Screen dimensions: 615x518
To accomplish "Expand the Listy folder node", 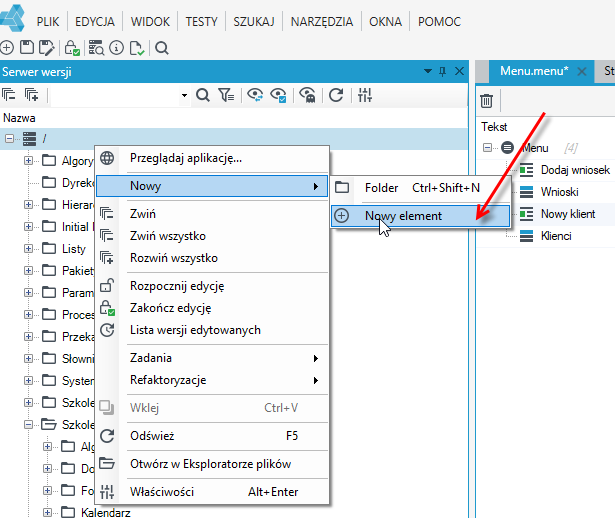I will click(28, 248).
